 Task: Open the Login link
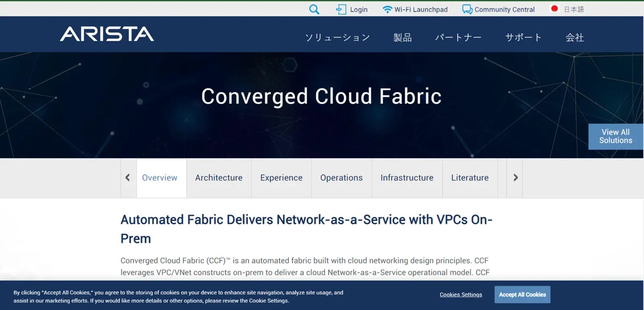click(x=359, y=9)
